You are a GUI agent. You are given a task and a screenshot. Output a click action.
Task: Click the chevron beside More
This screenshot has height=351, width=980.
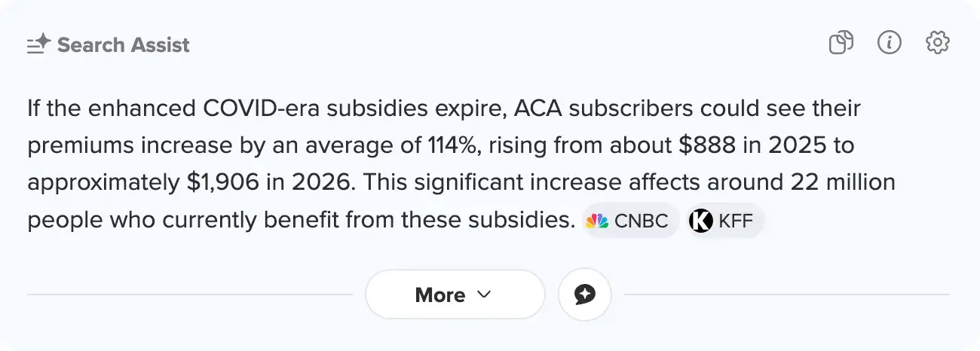click(485, 295)
